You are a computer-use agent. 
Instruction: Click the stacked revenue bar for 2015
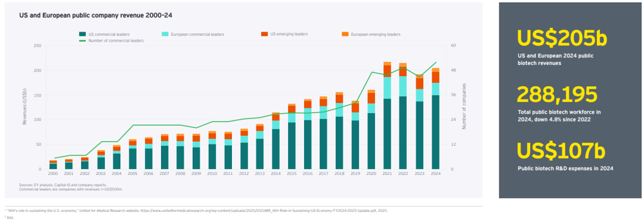coord(292,136)
